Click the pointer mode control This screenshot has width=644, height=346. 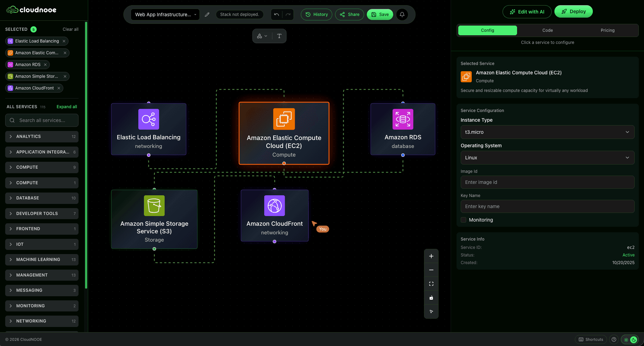pyautogui.click(x=431, y=311)
